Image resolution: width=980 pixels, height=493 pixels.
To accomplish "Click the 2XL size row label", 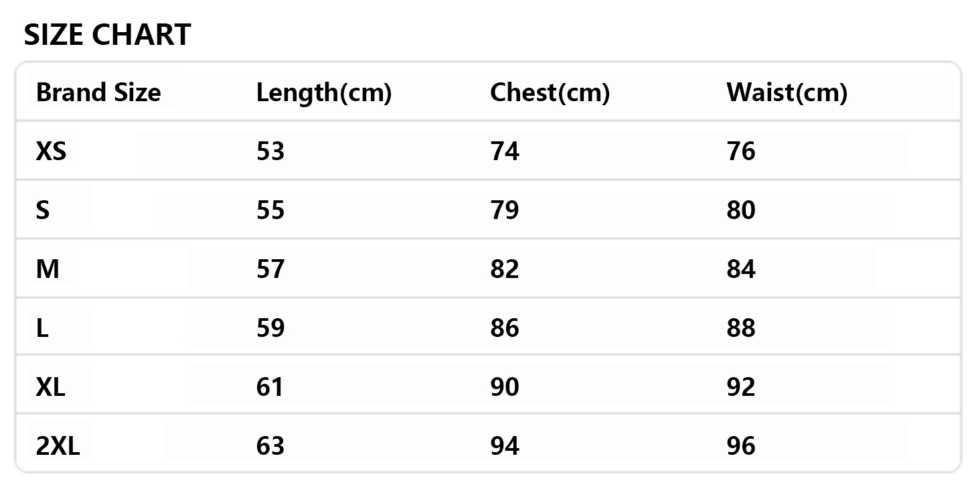I will [58, 446].
